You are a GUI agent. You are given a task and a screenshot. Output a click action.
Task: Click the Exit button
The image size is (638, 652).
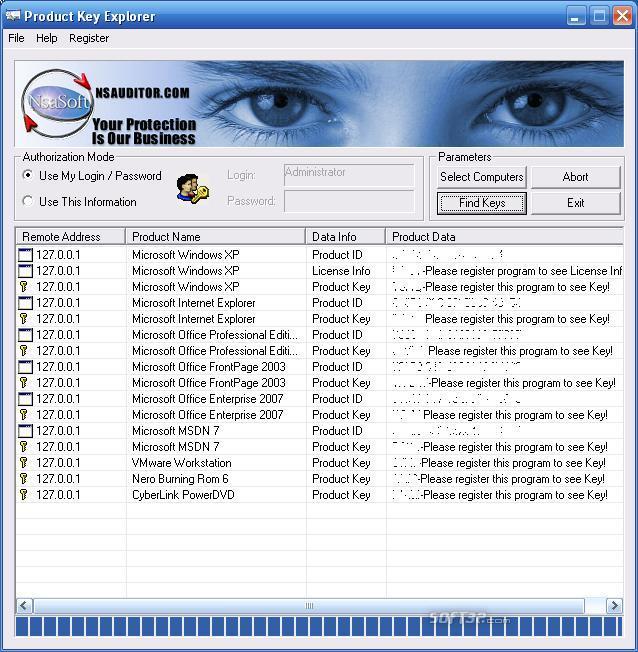576,203
